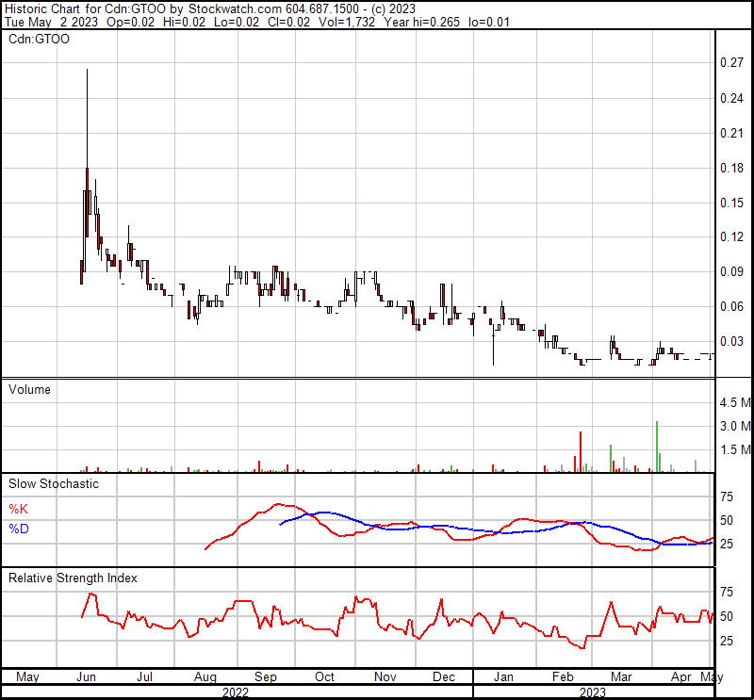Click the Mar month label
The image size is (754, 700).
[x=621, y=677]
